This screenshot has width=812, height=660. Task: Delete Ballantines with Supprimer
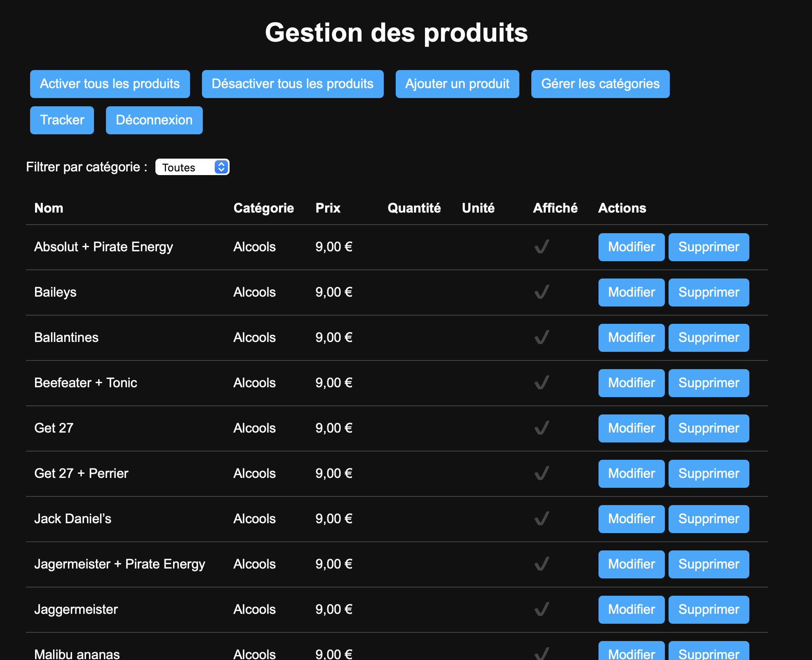point(709,338)
